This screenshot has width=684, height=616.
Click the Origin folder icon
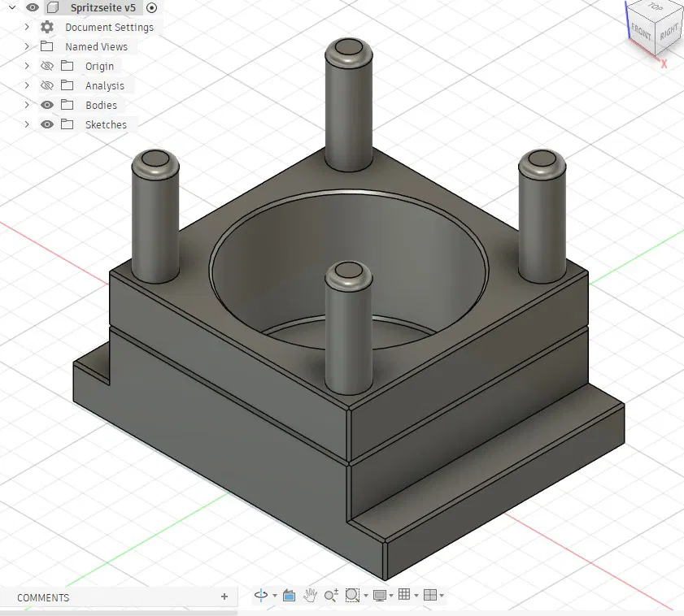click(67, 66)
